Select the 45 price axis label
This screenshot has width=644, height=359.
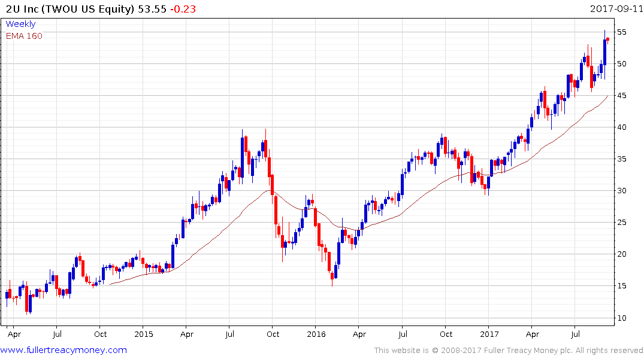(x=621, y=96)
